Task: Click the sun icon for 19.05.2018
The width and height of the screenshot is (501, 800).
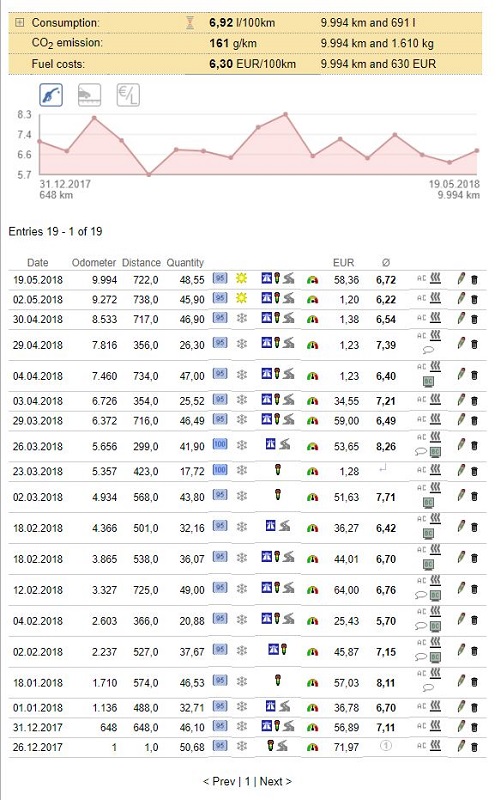Action: 241,278
